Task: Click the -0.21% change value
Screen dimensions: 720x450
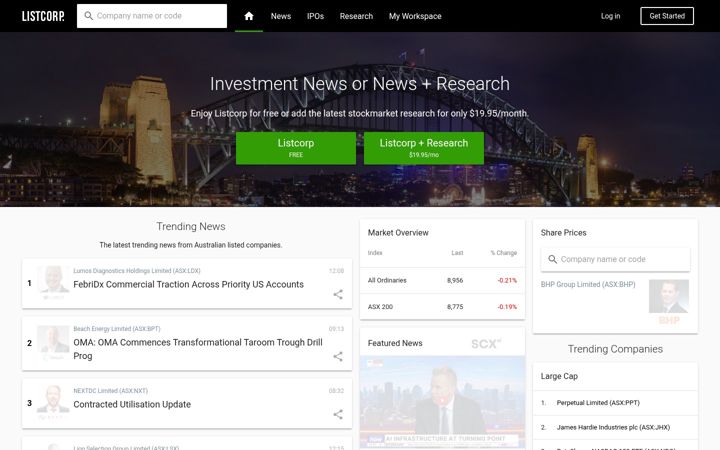Action: tap(507, 280)
